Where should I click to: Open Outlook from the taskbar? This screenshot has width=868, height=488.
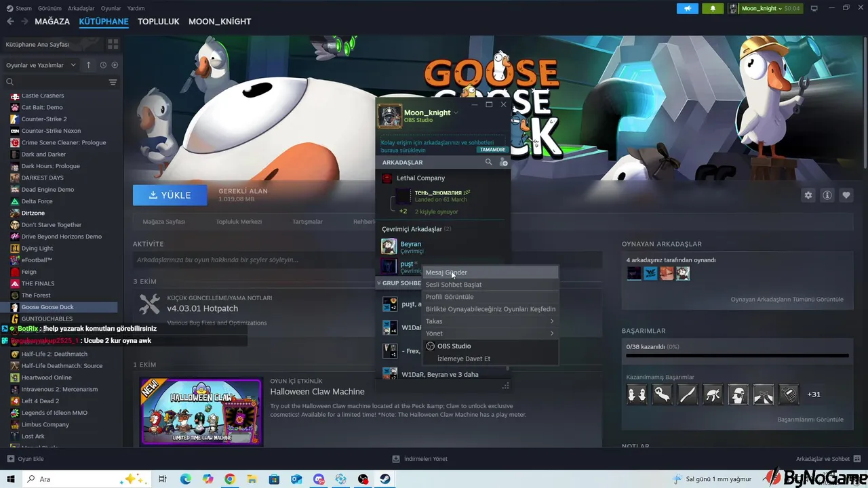tap(296, 479)
